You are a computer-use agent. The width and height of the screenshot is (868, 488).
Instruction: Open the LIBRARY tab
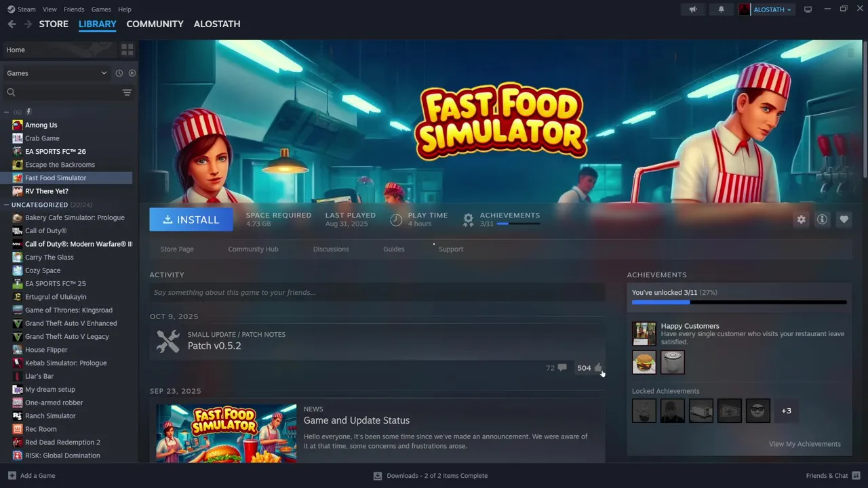(98, 24)
